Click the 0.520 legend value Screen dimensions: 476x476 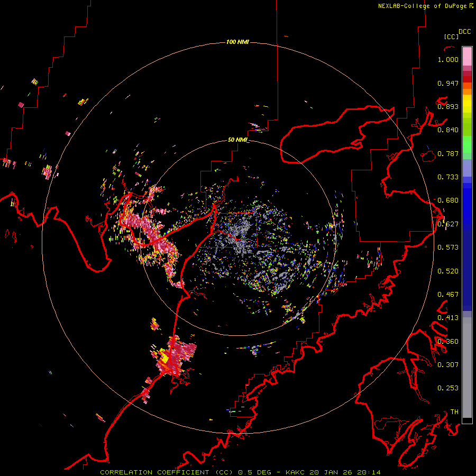coord(448,271)
